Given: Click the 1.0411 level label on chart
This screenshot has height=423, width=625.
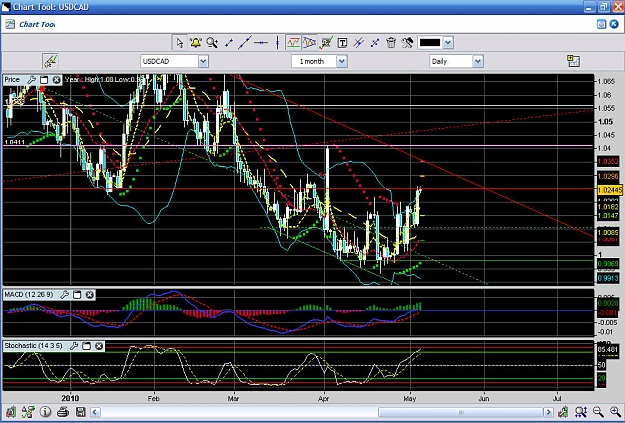Looking at the screenshot, I should click(x=15, y=142).
